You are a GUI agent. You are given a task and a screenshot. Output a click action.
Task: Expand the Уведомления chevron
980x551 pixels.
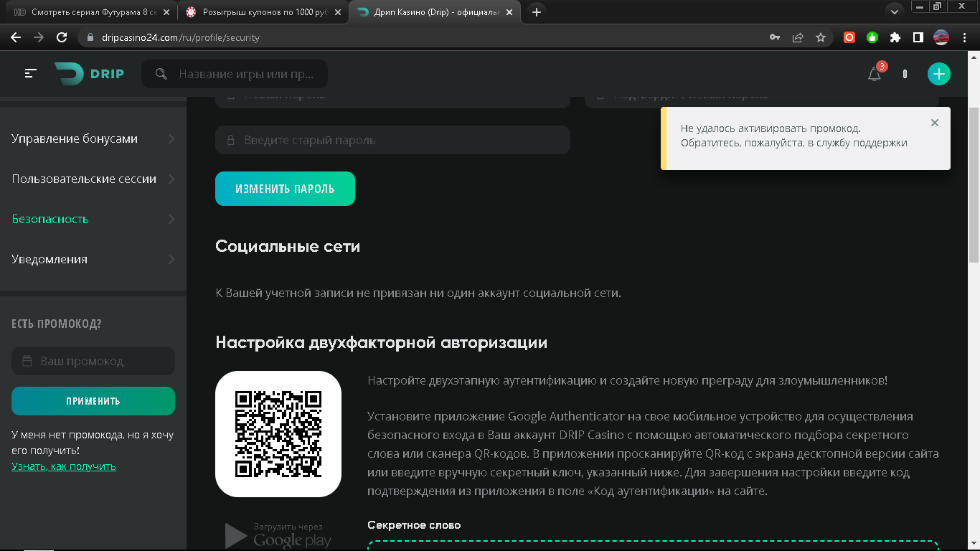171,259
